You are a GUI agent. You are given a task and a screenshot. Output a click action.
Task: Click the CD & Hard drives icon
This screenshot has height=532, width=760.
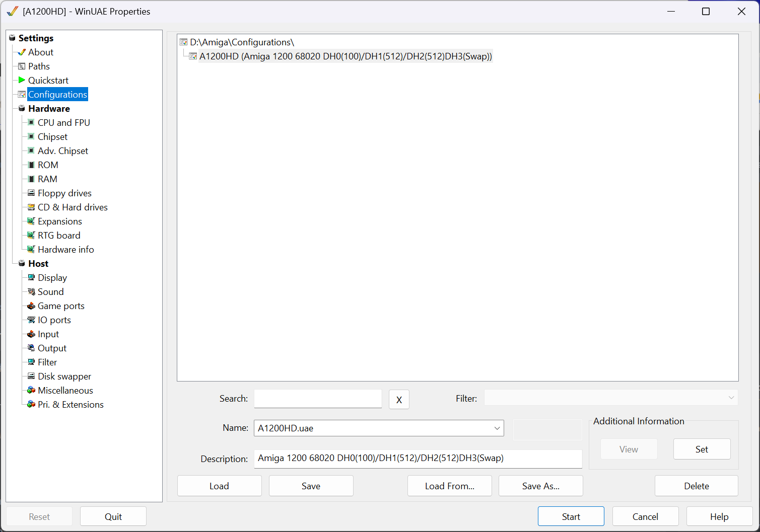(31, 207)
